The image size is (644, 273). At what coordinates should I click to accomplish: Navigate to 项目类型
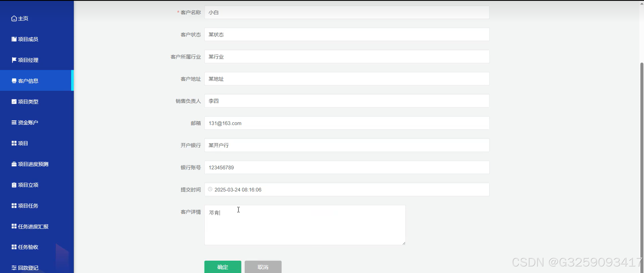pyautogui.click(x=37, y=102)
